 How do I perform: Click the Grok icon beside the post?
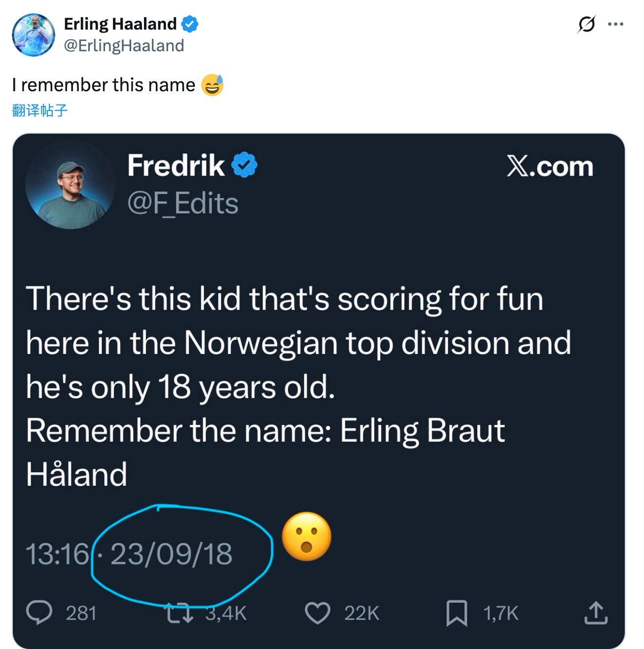point(586,24)
